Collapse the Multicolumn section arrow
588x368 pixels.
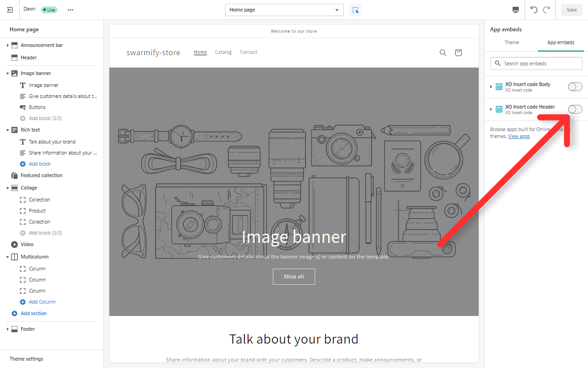click(x=7, y=257)
